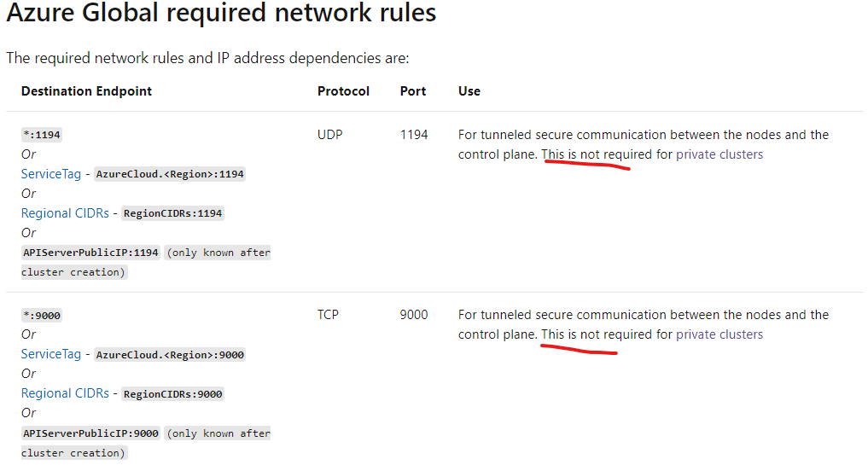Click the APIServerPublicIP:9000 code text
This screenshot has width=868, height=465.
click(x=90, y=433)
